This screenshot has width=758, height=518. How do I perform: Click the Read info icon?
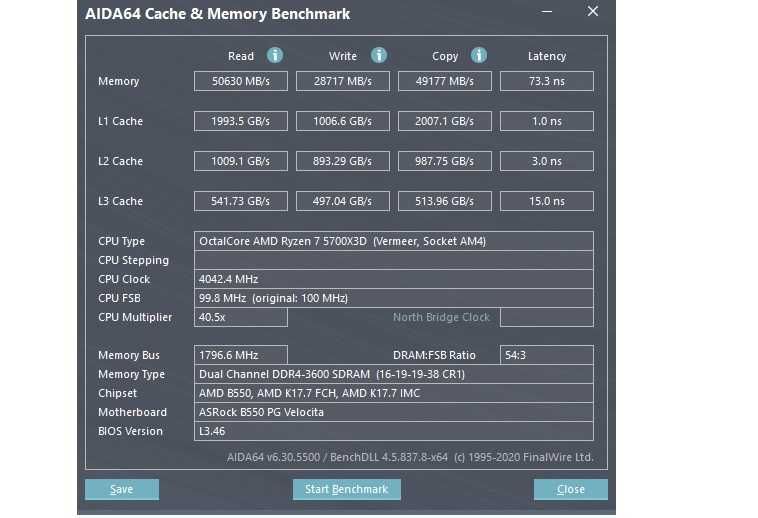coord(275,56)
